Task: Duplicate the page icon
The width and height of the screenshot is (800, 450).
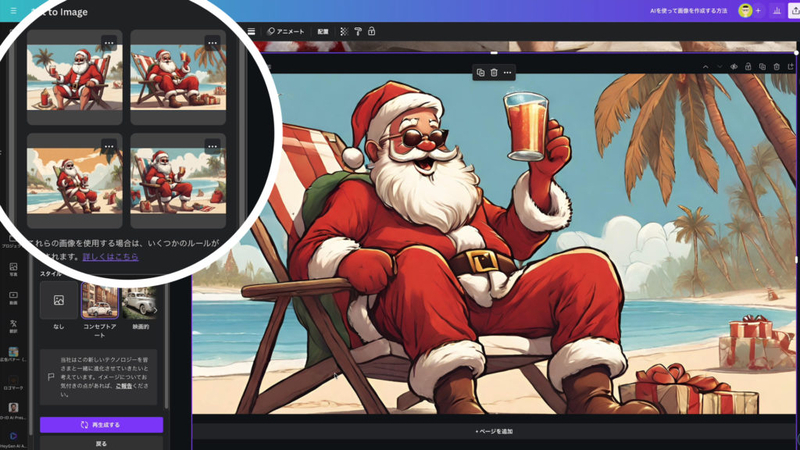Action: coord(762,67)
